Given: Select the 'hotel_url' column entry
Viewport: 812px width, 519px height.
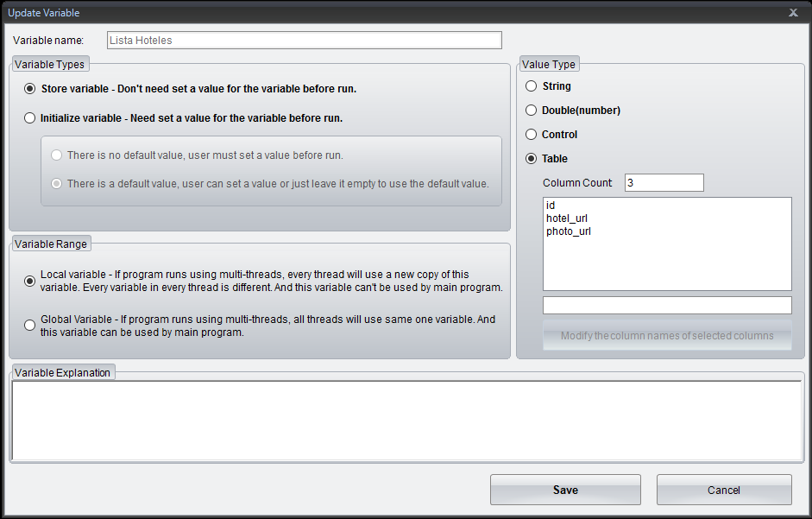Looking at the screenshot, I should [x=567, y=218].
